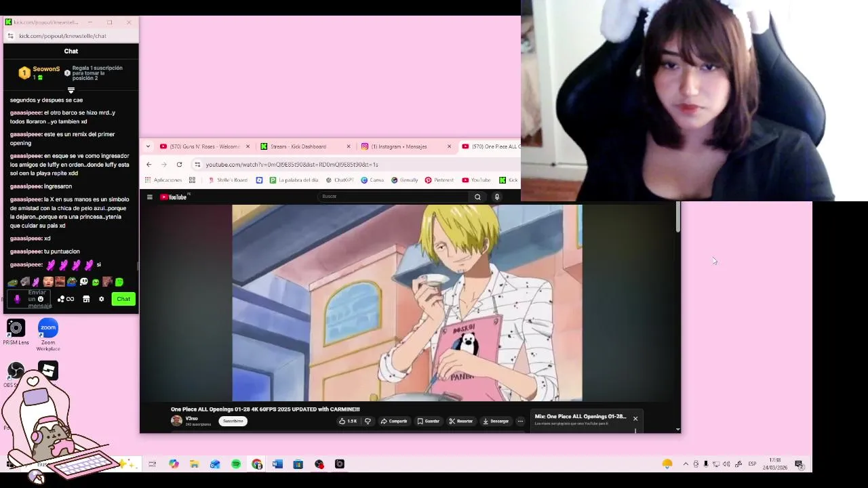
Task: Open Kick chat settings gear
Action: 102,299
